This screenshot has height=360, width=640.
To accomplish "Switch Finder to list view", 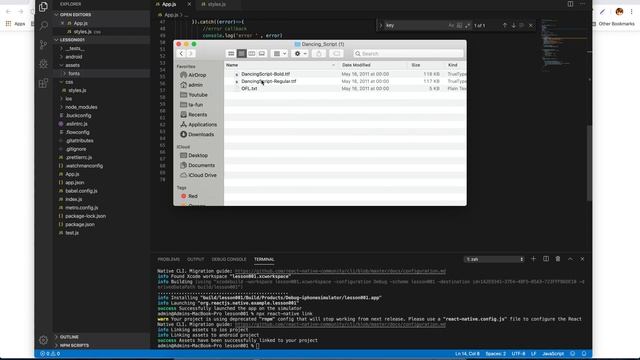I will pyautogui.click(x=241, y=53).
